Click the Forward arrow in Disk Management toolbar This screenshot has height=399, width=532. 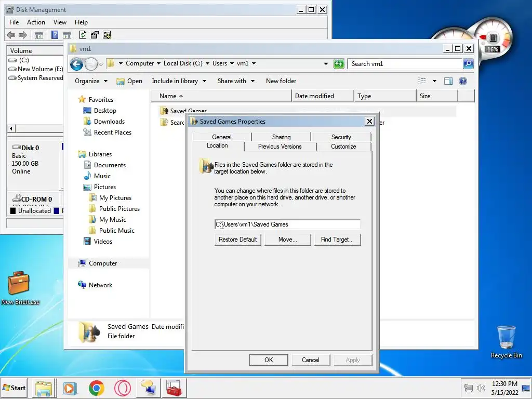[23, 35]
